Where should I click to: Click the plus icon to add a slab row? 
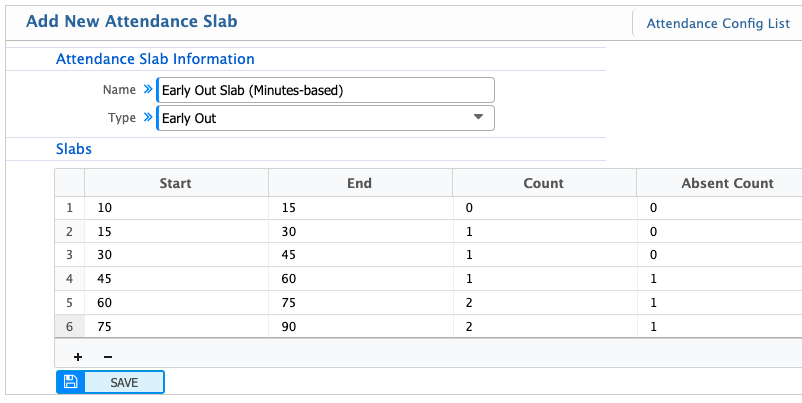[78, 357]
